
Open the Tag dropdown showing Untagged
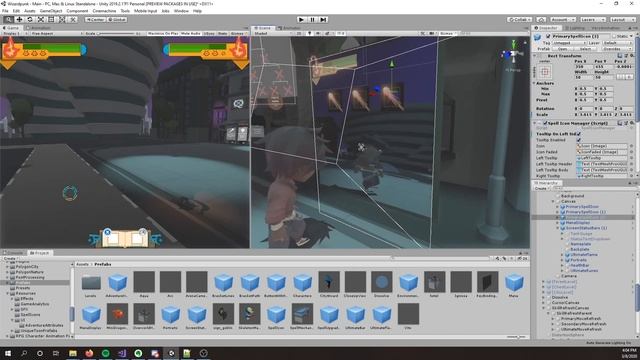pyautogui.click(x=569, y=43)
